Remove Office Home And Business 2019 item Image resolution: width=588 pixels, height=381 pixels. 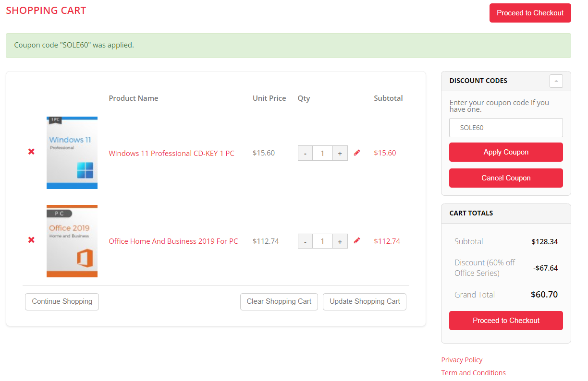click(x=31, y=240)
